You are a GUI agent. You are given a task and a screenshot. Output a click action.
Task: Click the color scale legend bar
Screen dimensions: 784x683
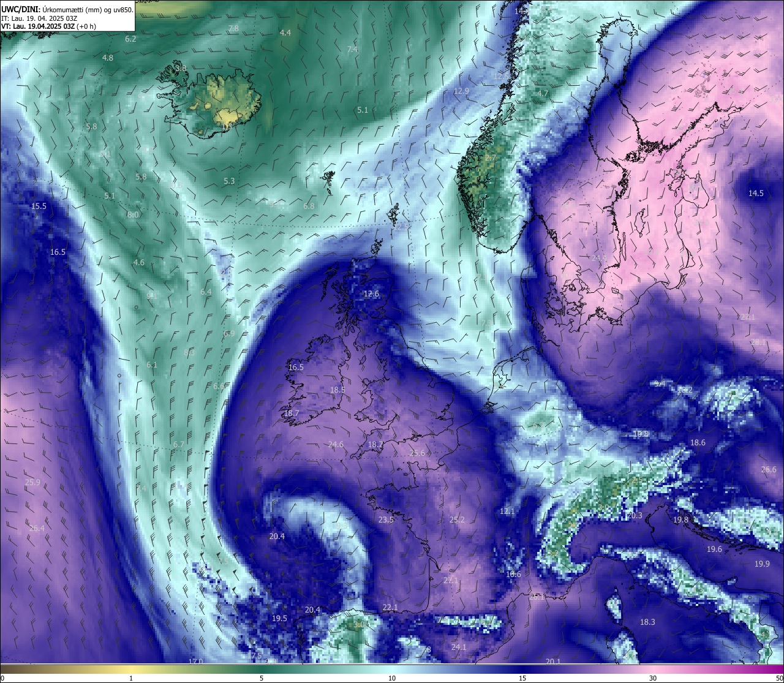[392, 669]
